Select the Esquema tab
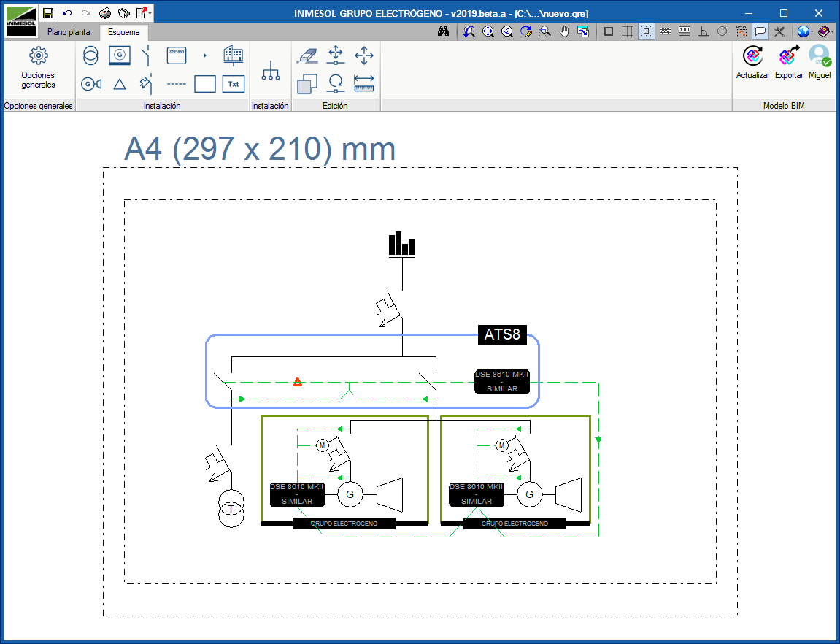This screenshot has height=644, width=840. [x=124, y=32]
